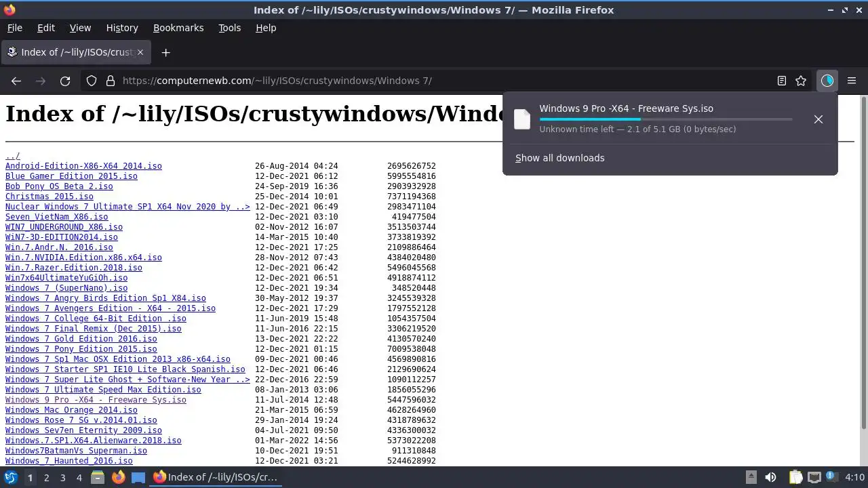Open Win7x64UltimateYuGiOh.iso link
The height and width of the screenshot is (488, 868).
66,278
